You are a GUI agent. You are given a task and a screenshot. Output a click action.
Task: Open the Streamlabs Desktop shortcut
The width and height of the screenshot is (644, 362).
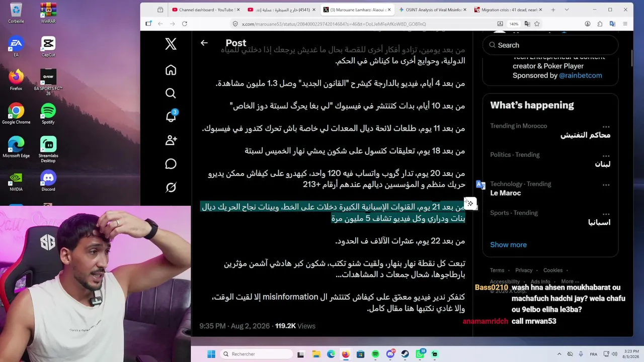click(x=48, y=149)
